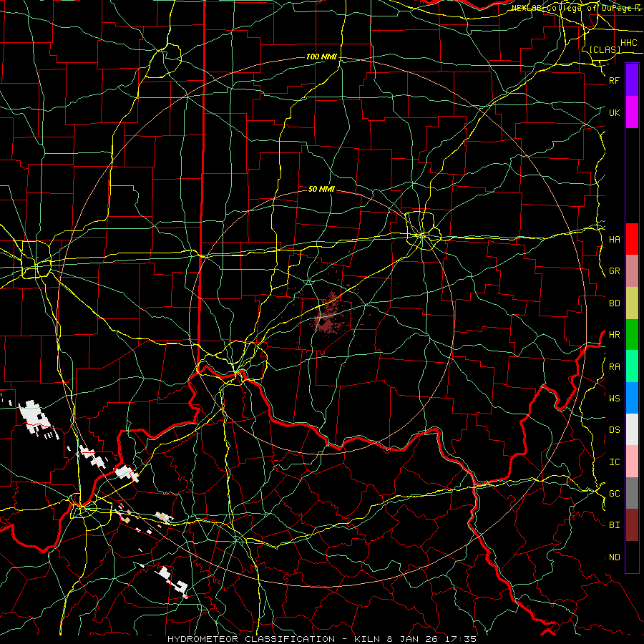Select the magenta UK legend color swatch
The height and width of the screenshot is (644, 644).
coord(632,112)
